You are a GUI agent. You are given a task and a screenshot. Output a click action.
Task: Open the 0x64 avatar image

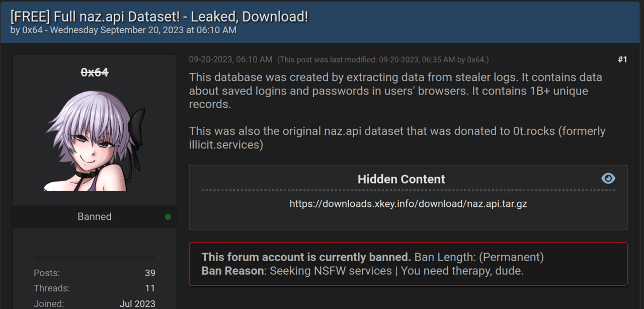tap(95, 141)
